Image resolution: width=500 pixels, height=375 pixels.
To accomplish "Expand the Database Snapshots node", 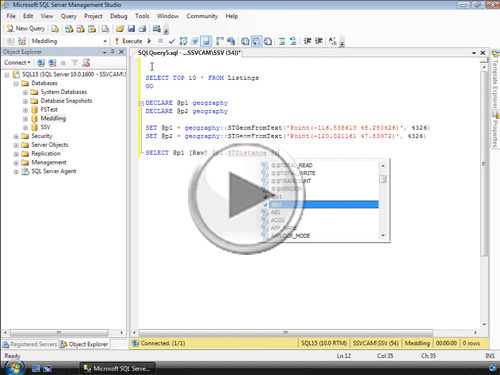I will click(x=25, y=101).
